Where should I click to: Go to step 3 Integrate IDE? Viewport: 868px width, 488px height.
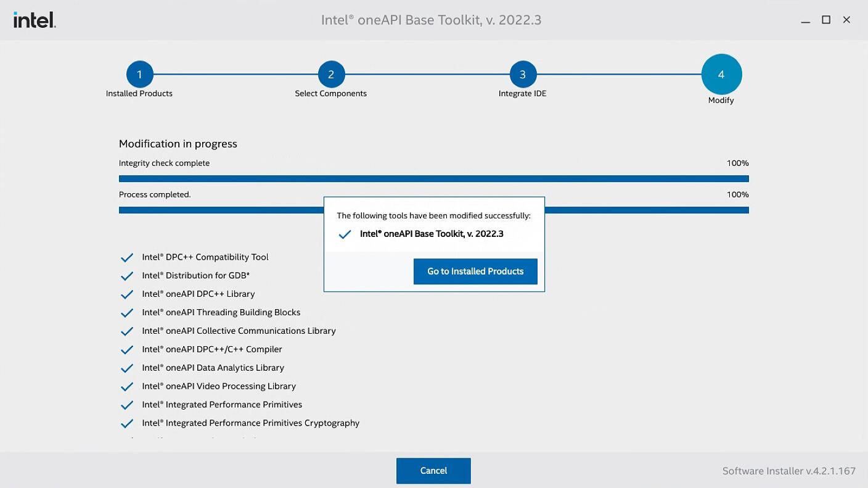(523, 75)
